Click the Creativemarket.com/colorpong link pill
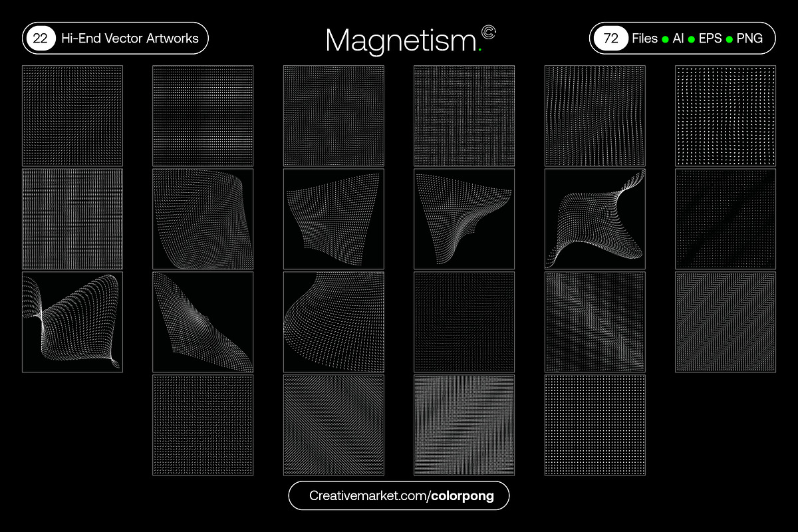798x532 pixels. [399, 495]
